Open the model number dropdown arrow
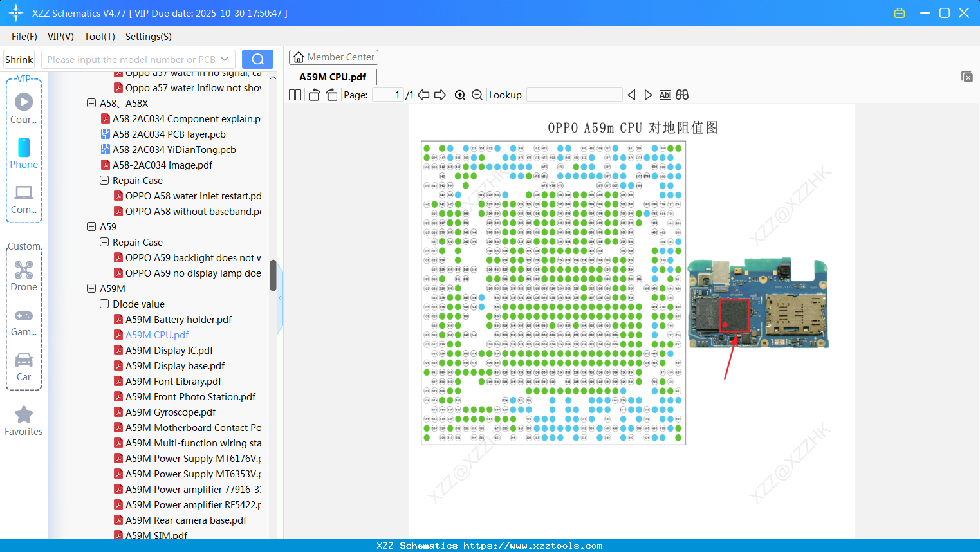Screen dimensions: 980x552 (225, 59)
